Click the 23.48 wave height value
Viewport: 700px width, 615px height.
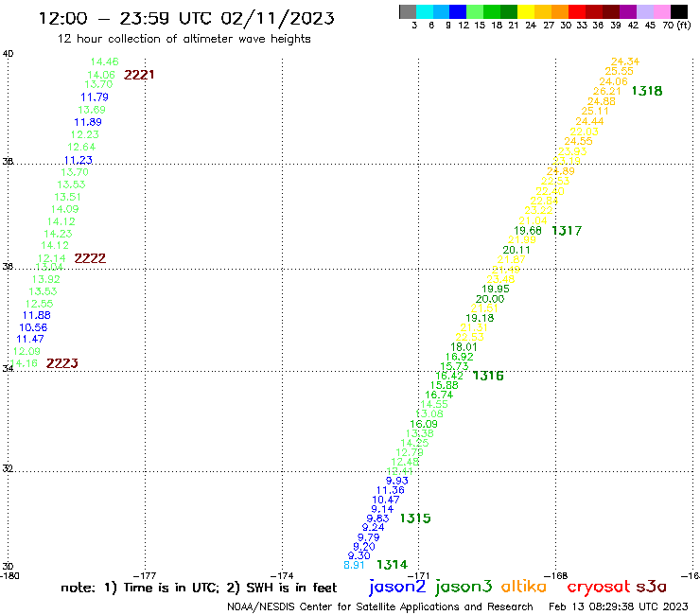500,279
